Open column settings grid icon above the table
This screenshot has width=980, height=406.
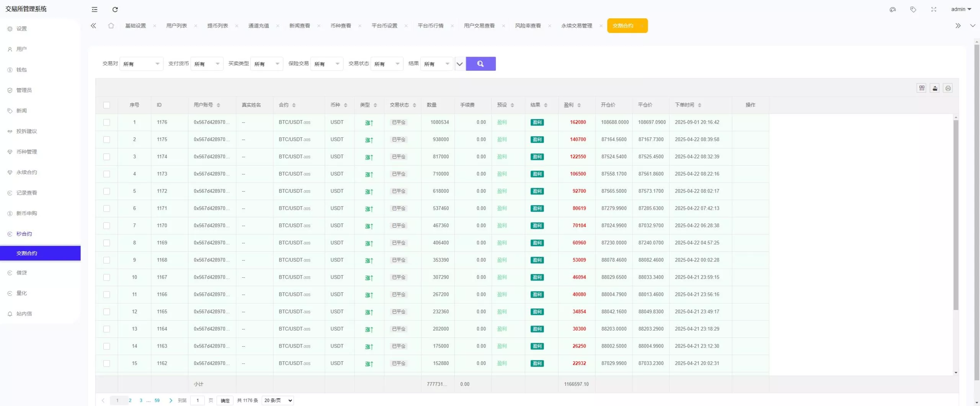point(921,88)
